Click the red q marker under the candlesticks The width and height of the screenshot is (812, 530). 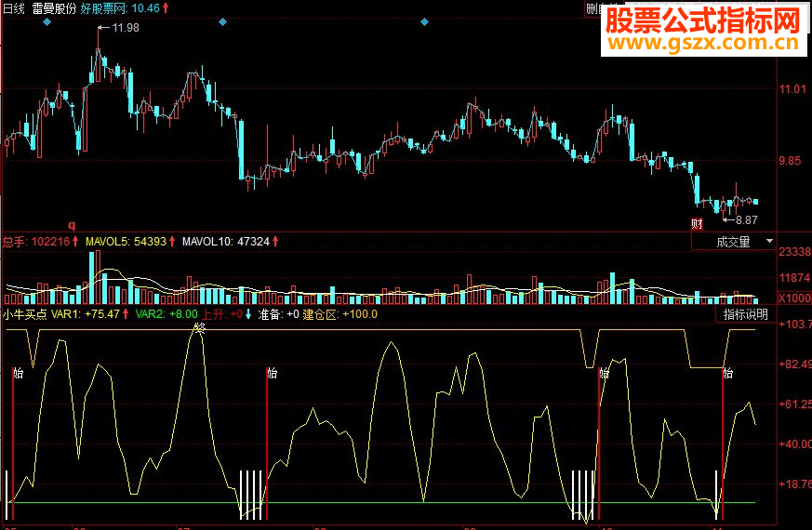(72, 225)
